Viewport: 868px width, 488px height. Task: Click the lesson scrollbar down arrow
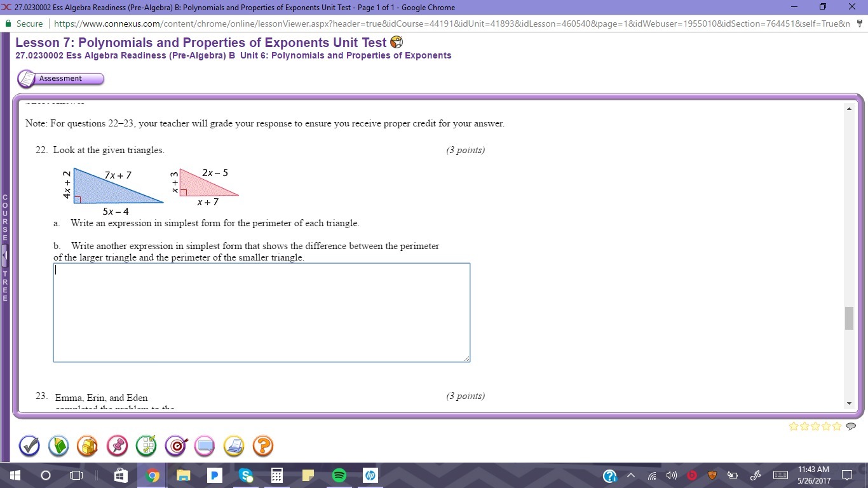849,403
